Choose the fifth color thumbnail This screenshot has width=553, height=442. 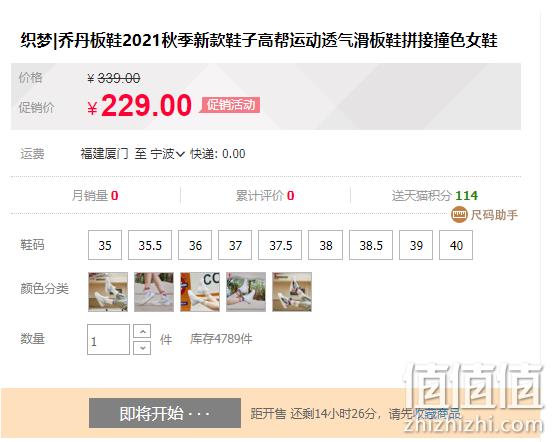pos(292,292)
